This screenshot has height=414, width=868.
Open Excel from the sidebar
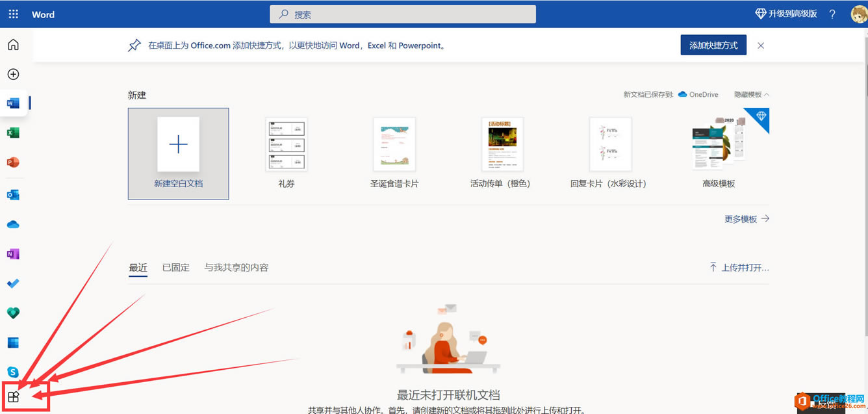[x=13, y=133]
